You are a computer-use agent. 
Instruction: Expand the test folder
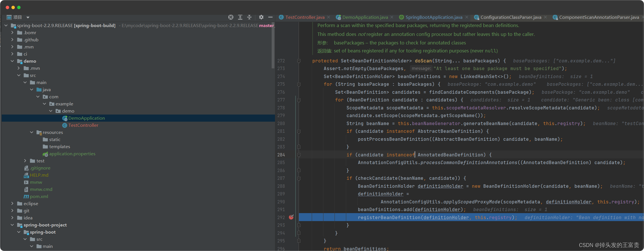click(x=25, y=161)
